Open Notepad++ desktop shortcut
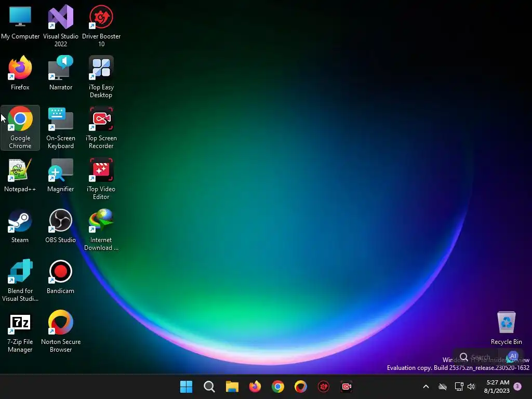Image resolution: width=532 pixels, height=399 pixels. [20, 175]
